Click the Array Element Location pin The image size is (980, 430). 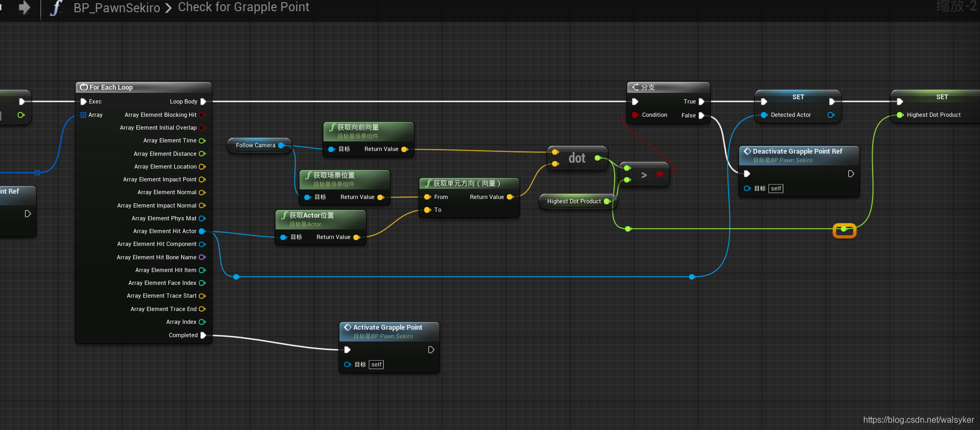(x=203, y=166)
